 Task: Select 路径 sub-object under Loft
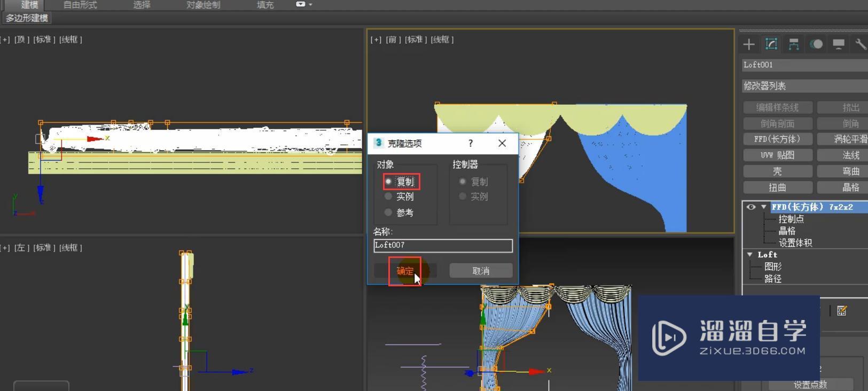tap(773, 278)
